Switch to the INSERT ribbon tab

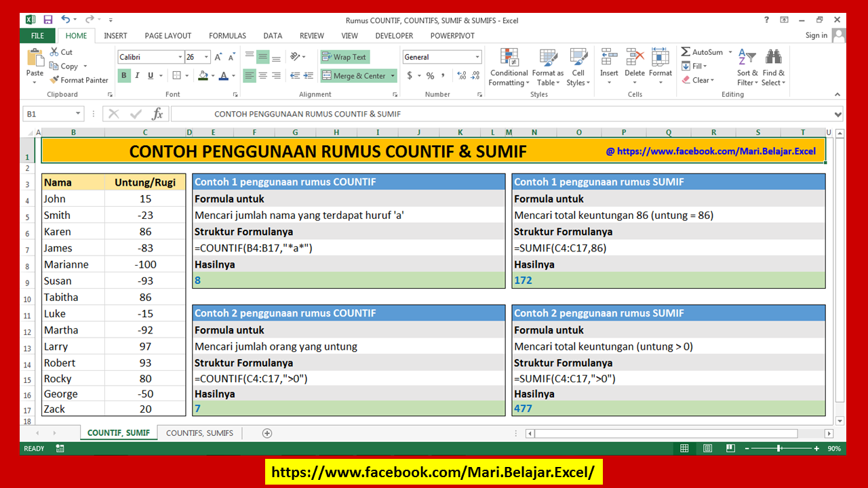click(x=115, y=35)
